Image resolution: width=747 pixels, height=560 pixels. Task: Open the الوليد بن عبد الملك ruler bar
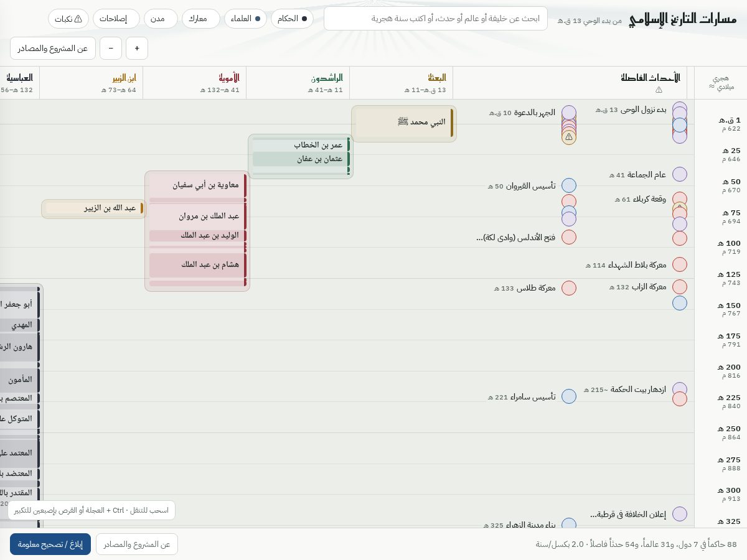click(x=198, y=235)
